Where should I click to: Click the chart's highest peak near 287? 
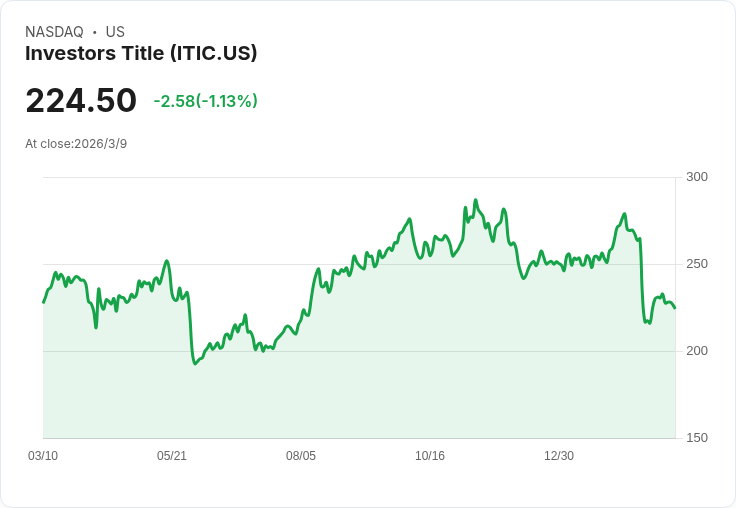point(475,200)
